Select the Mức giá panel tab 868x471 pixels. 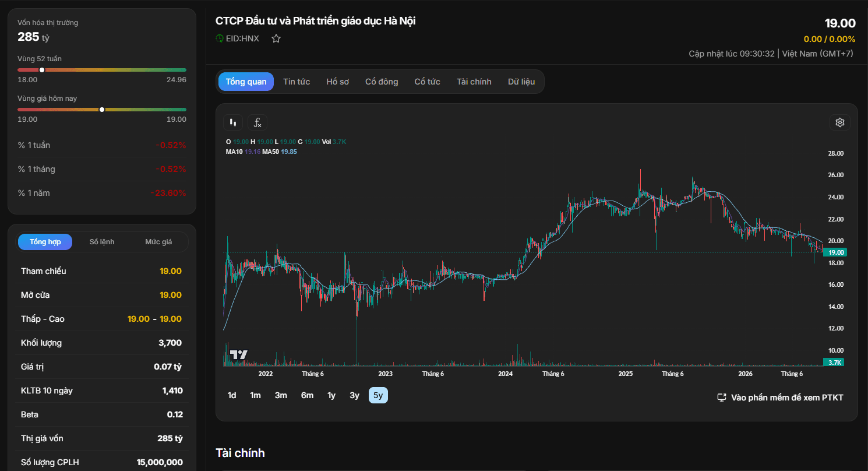click(x=158, y=242)
